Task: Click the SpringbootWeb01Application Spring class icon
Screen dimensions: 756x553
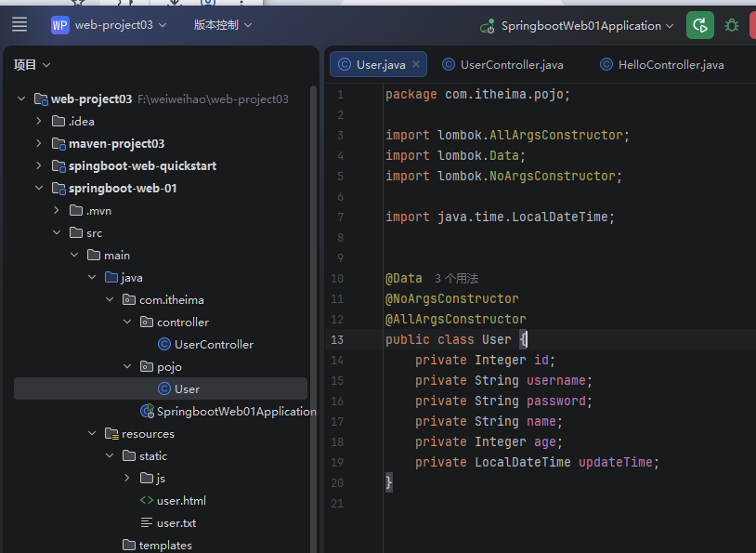Action: coord(147,411)
